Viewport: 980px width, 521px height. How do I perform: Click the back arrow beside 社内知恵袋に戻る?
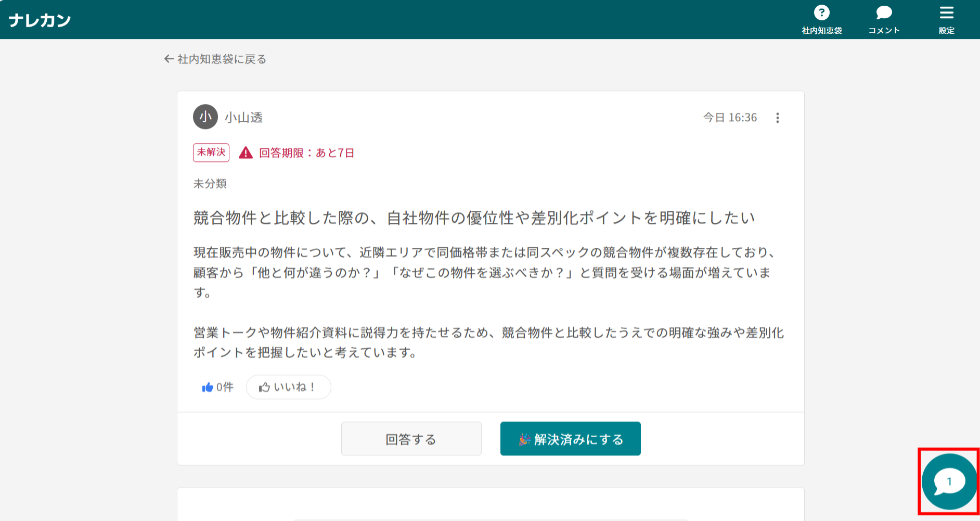167,59
